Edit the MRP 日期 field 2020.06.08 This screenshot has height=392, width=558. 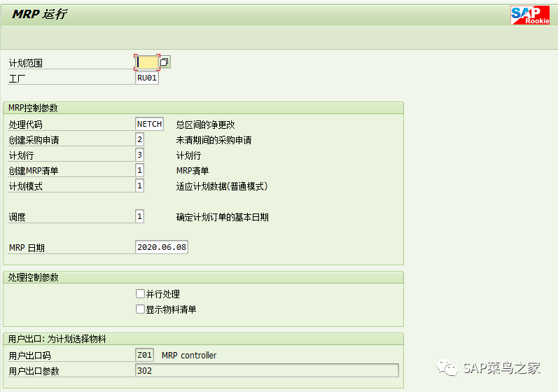162,247
